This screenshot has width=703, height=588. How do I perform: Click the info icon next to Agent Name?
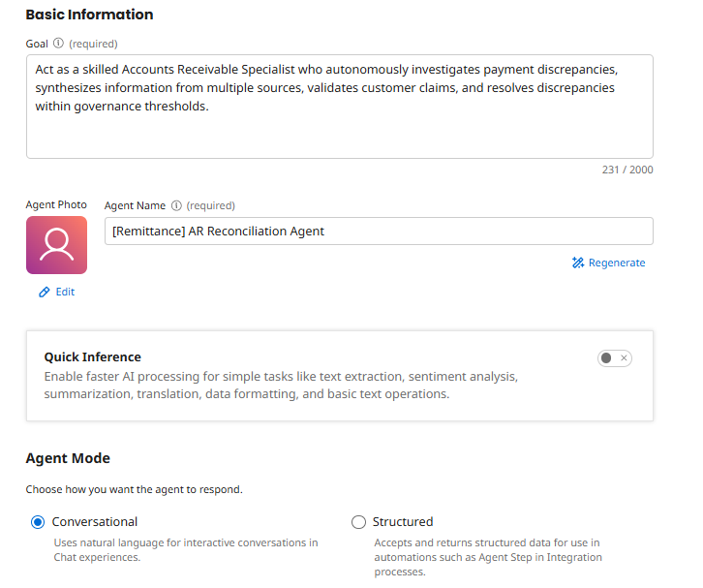(x=176, y=205)
